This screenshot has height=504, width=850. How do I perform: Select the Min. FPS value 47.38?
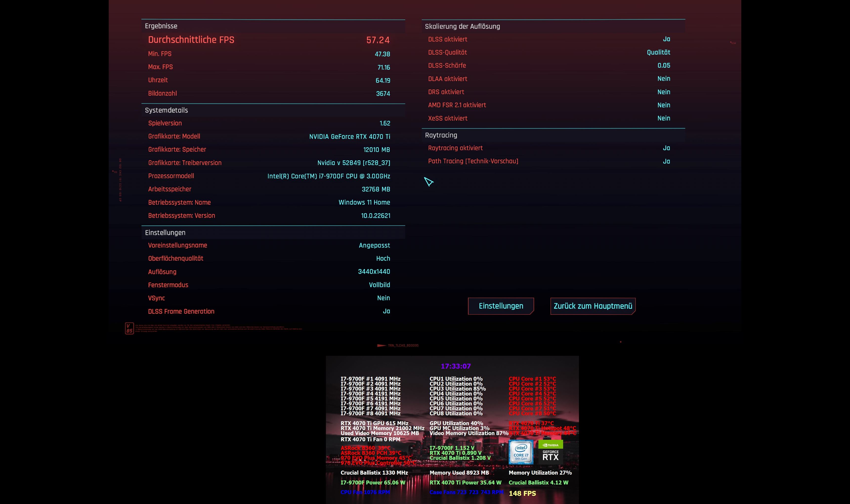382,54
